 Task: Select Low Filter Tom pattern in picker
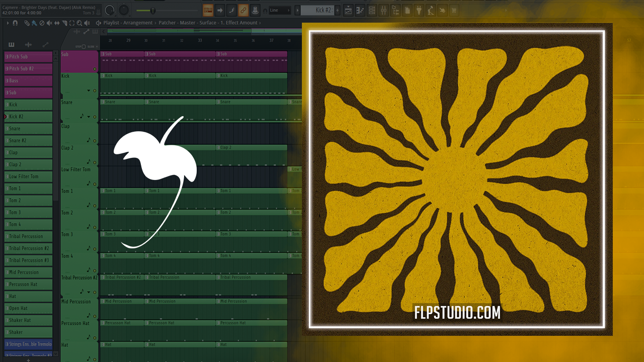pyautogui.click(x=28, y=176)
